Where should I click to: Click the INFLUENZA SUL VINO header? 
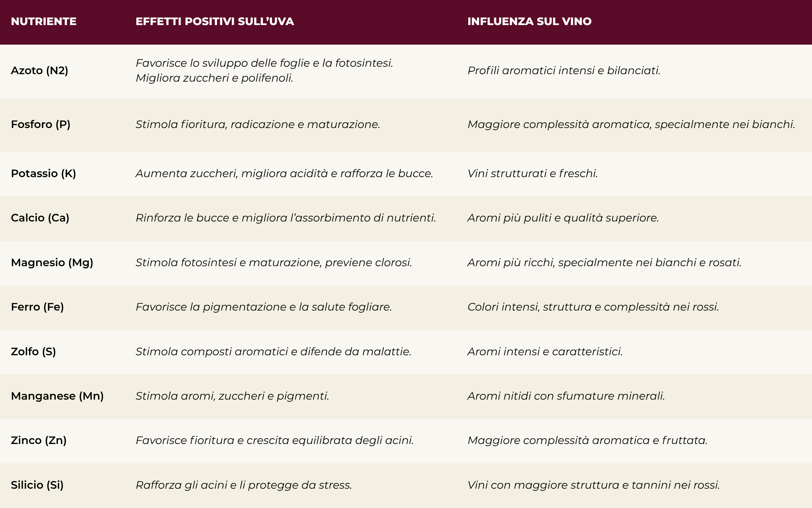(x=529, y=21)
